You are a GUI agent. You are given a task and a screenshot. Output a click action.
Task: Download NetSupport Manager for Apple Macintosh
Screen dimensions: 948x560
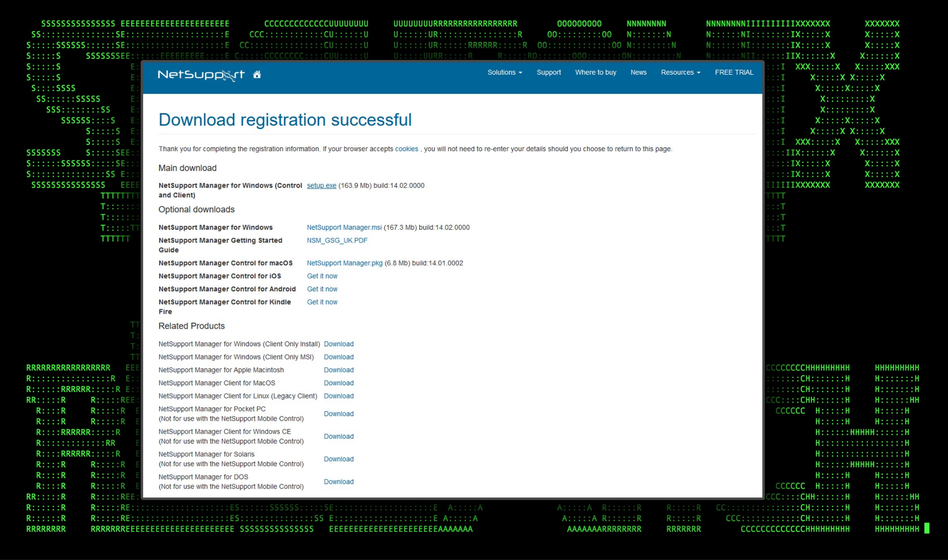(x=338, y=370)
